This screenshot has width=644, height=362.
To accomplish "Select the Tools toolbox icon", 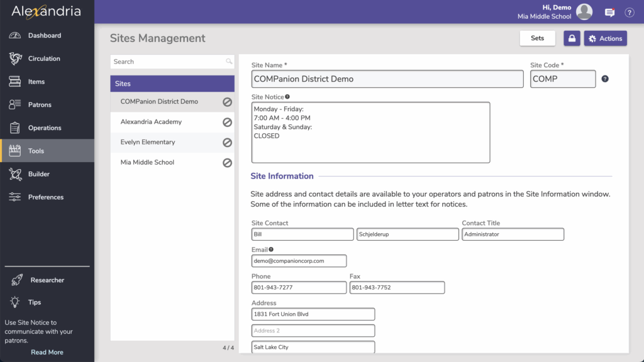I will click(15, 151).
